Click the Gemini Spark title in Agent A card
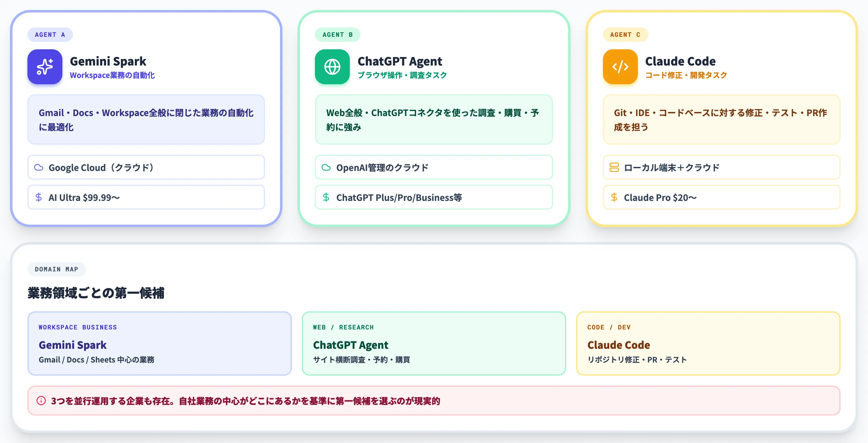This screenshot has height=443, width=868. [x=108, y=61]
